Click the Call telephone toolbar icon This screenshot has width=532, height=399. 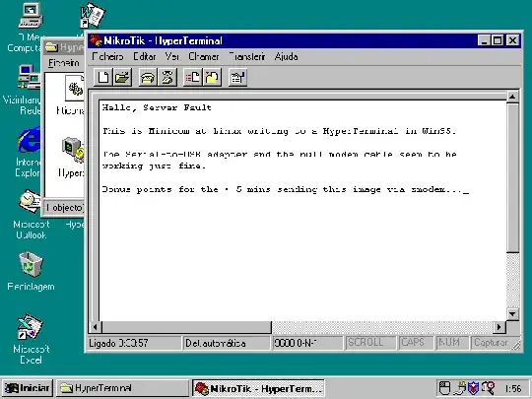click(148, 78)
